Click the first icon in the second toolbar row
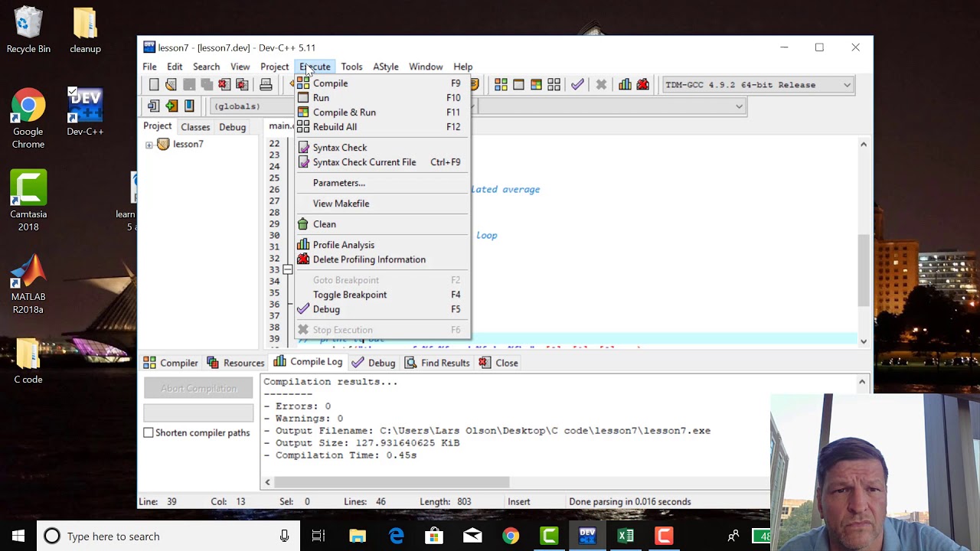The height and width of the screenshot is (551, 980). 154,106
